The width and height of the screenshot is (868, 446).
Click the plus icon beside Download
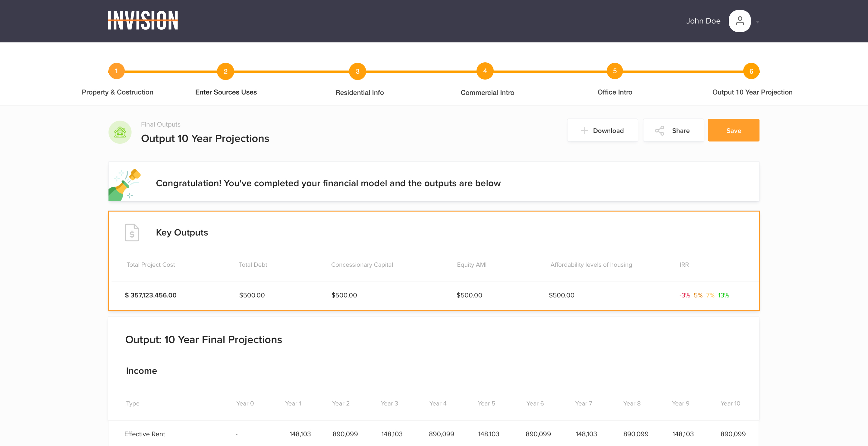click(x=584, y=131)
